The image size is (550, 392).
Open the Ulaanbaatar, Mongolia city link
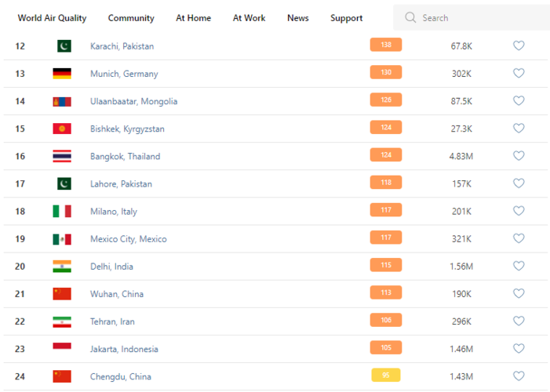pyautogui.click(x=133, y=101)
